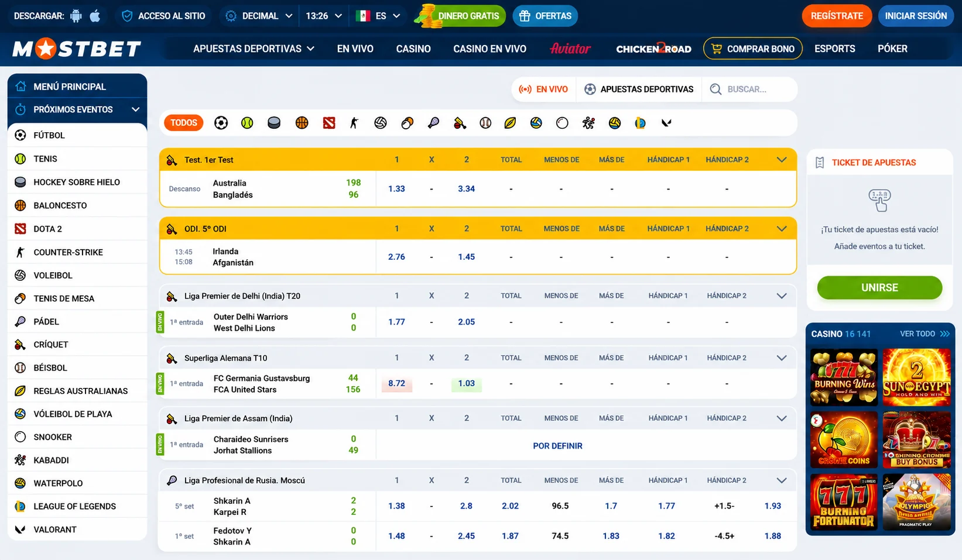
Task: Open the ES language dropdown
Action: 378,16
